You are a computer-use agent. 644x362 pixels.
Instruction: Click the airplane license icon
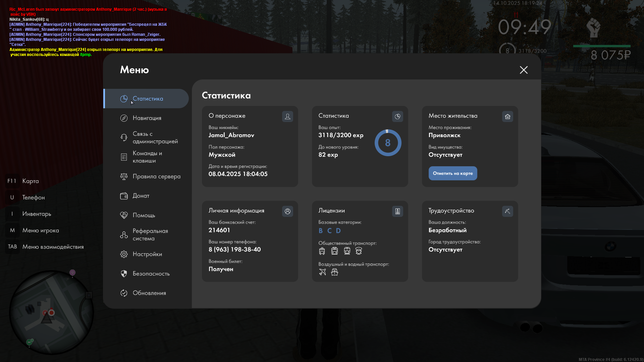tap(322, 272)
